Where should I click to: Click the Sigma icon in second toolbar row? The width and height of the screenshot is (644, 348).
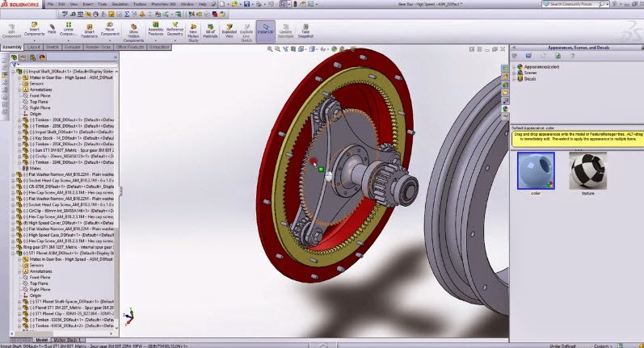tap(127, 14)
